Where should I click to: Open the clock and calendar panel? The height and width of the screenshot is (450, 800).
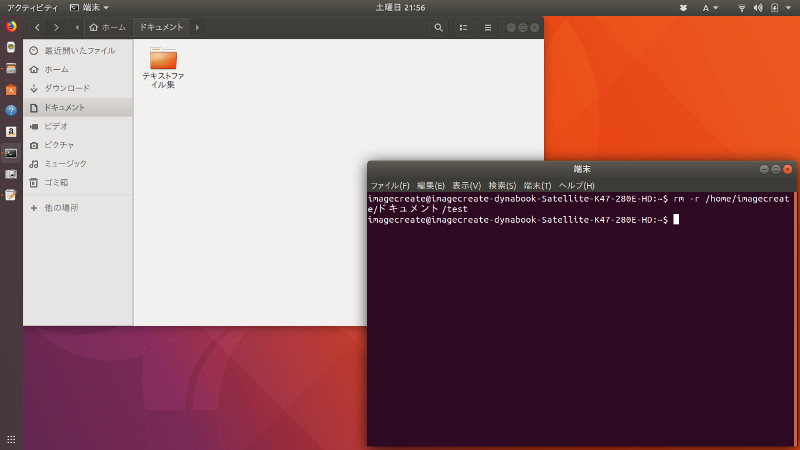coord(400,8)
